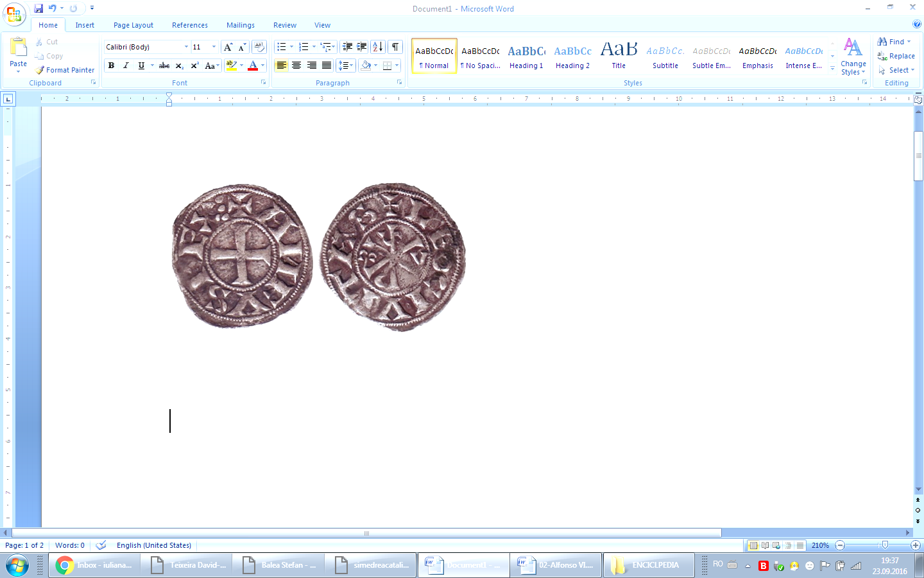Click the Paste clipboard icon
924x578 pixels.
pos(18,48)
